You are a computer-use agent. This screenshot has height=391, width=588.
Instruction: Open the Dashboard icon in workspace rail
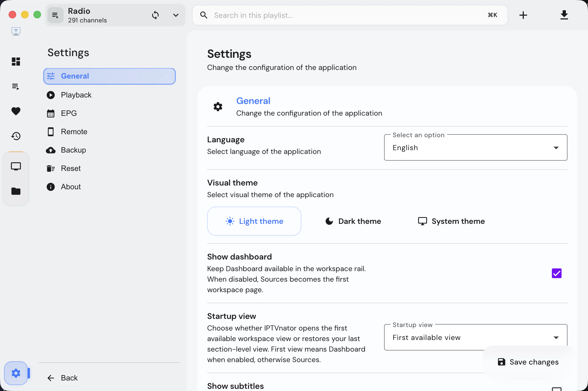pos(16,62)
